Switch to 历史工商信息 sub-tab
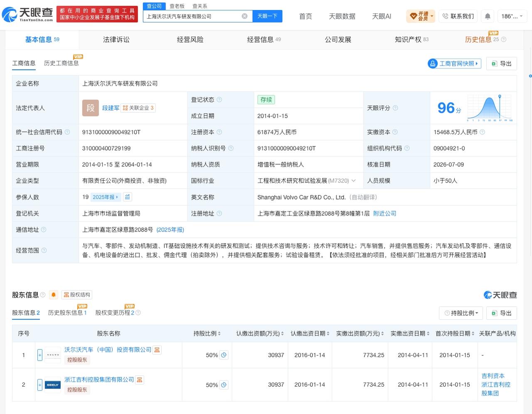 pyautogui.click(x=61, y=63)
